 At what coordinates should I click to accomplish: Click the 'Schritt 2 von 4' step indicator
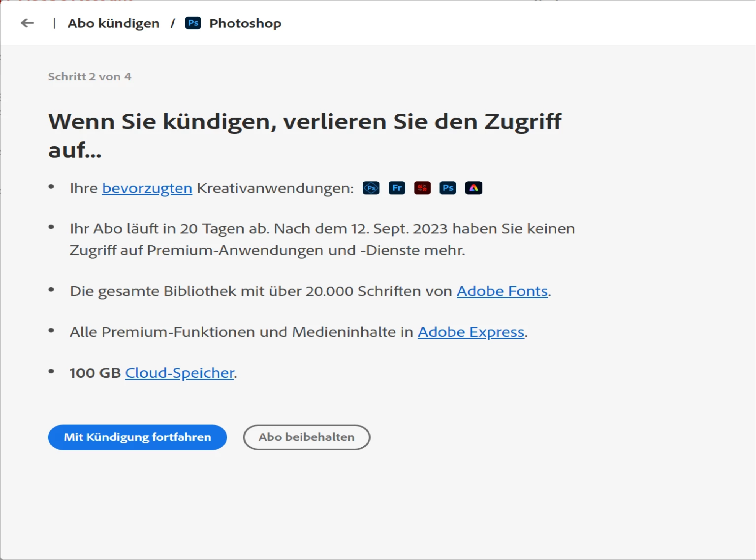pyautogui.click(x=90, y=76)
